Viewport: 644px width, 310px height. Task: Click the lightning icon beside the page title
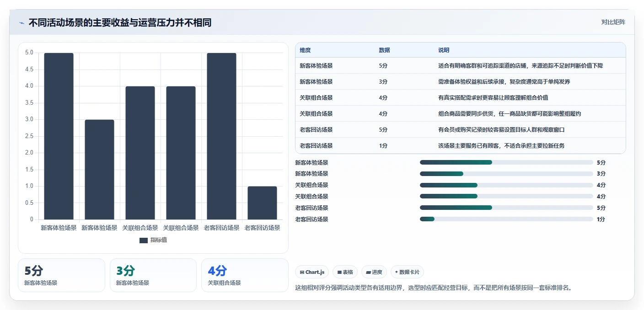(x=22, y=23)
